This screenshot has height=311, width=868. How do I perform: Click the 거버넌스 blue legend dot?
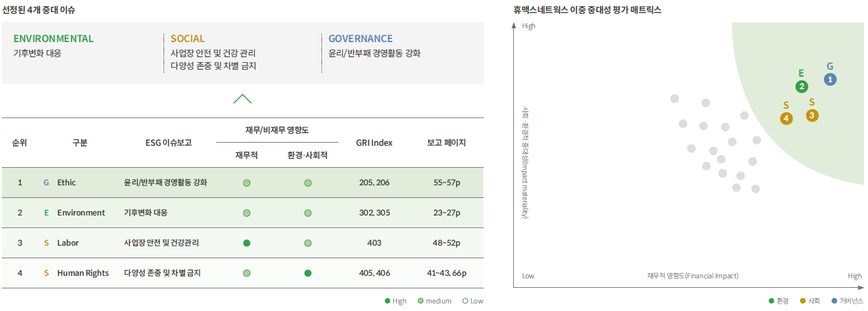click(835, 301)
